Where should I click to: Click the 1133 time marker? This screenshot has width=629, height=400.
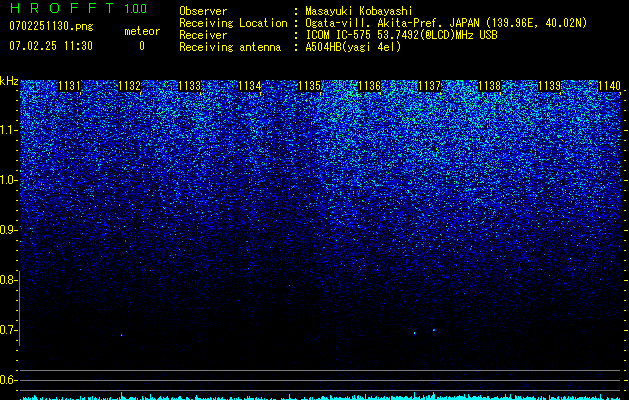point(189,86)
